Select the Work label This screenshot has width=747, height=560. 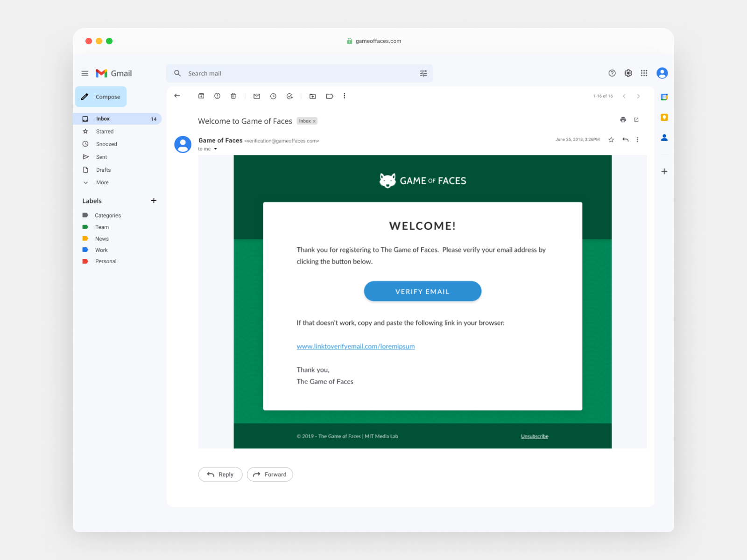(x=101, y=250)
